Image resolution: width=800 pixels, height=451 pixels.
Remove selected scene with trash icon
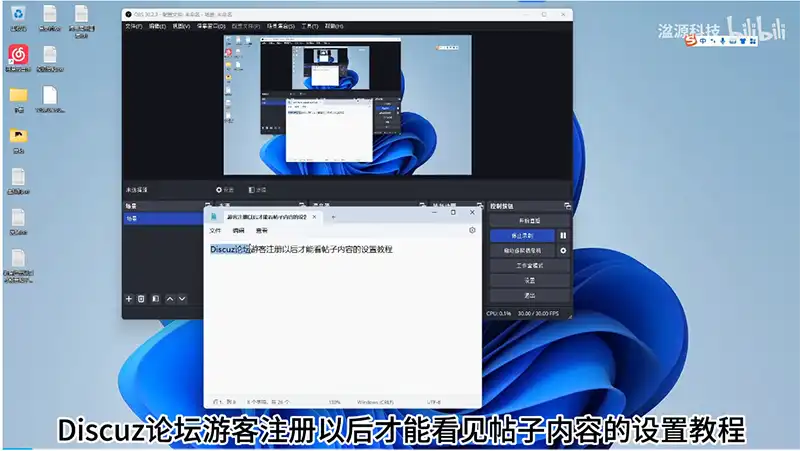[x=142, y=298]
